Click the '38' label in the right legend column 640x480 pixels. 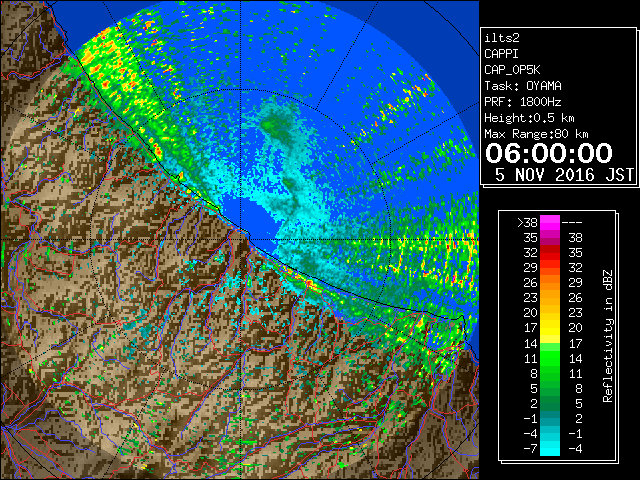pyautogui.click(x=576, y=238)
